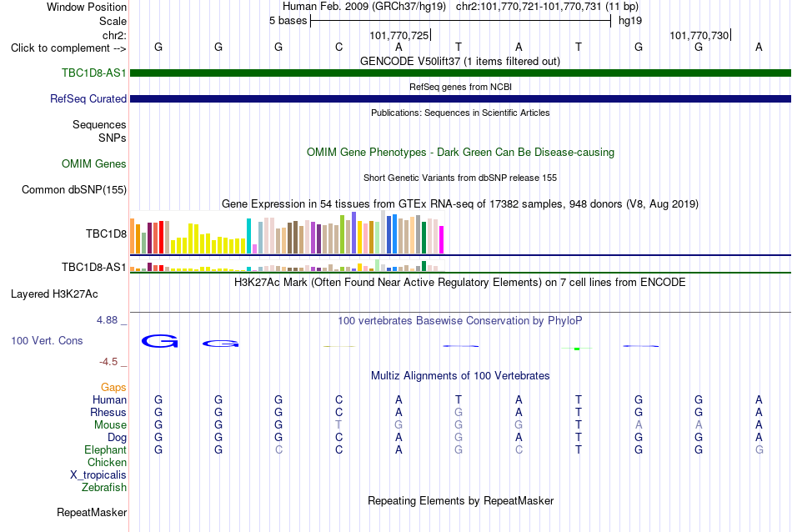Click the GENCODE V50lift37 track title
The height and width of the screenshot is (532, 792).
(x=460, y=61)
